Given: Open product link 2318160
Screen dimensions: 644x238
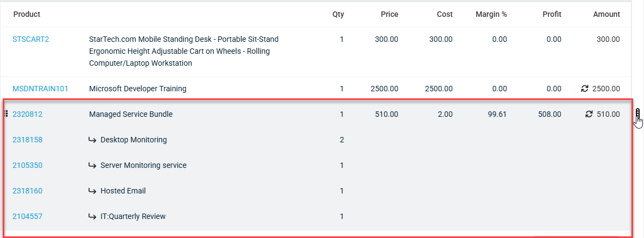Looking at the screenshot, I should pyautogui.click(x=28, y=191).
